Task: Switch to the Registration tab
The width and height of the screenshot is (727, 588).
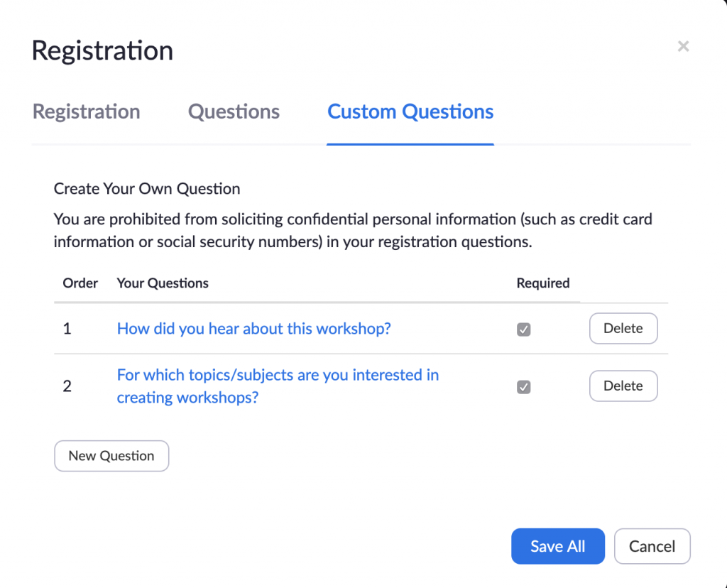Action: pos(87,112)
